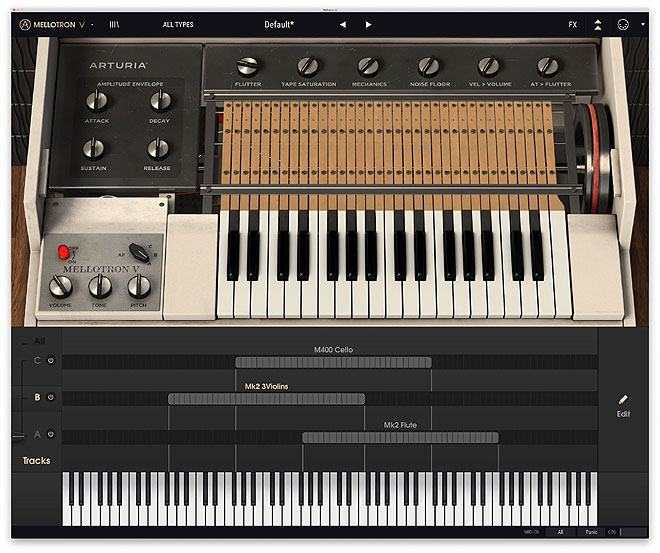Viewport: 660px width, 553px height.
Task: Go to the previous preset arrow
Action: point(343,24)
